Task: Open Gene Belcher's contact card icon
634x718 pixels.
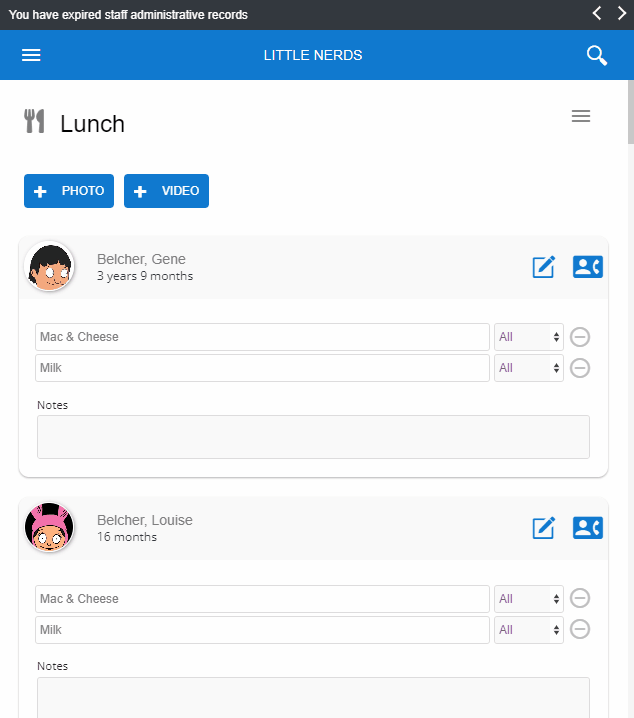Action: [587, 267]
